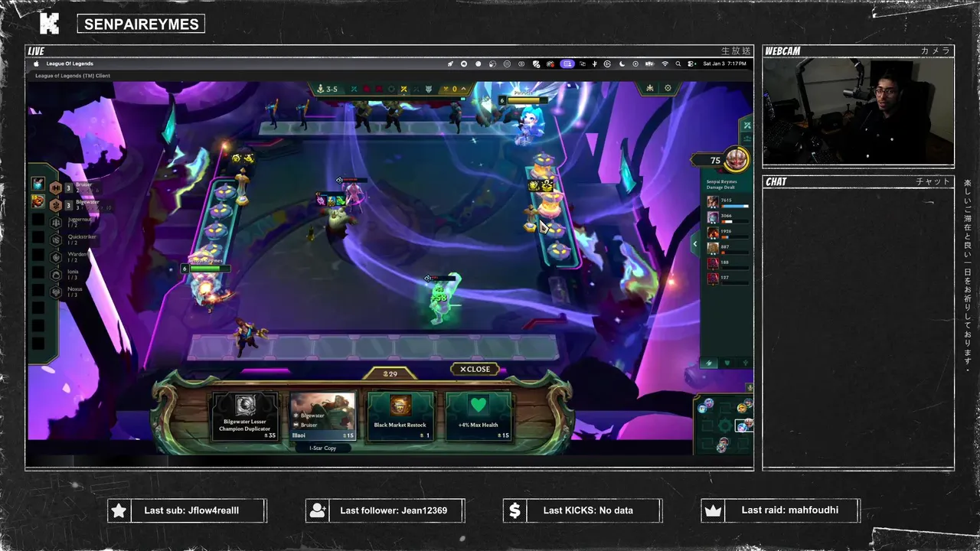Select the Bilgewater trait icon
The height and width of the screenshot is (551, 980).
click(56, 205)
